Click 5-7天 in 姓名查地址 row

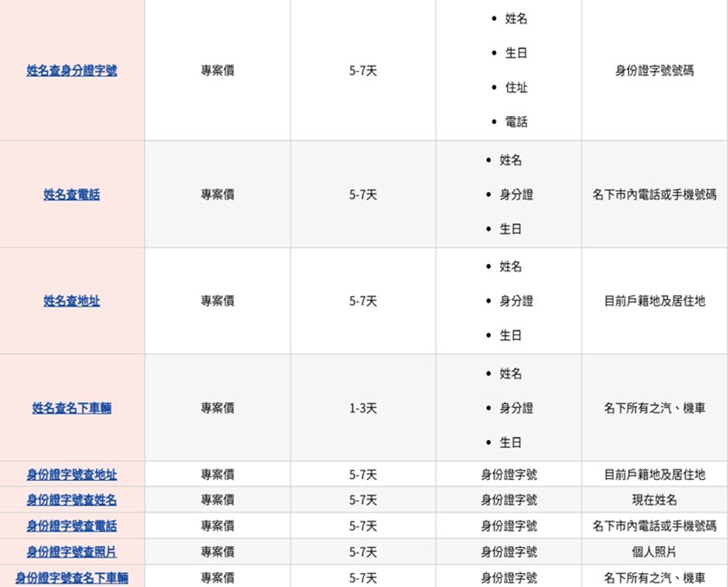363,301
